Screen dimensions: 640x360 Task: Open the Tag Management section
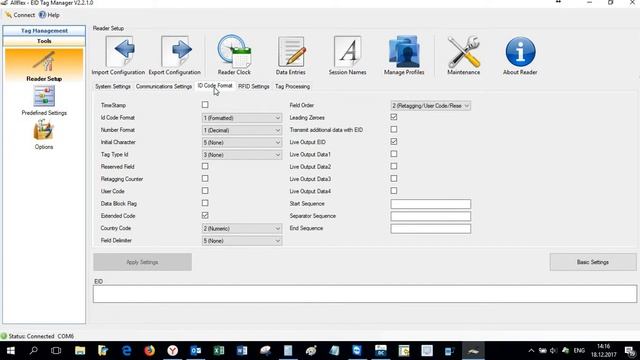(44, 31)
